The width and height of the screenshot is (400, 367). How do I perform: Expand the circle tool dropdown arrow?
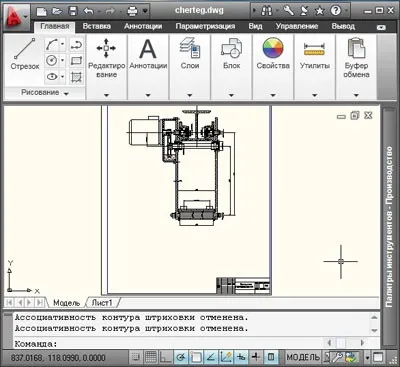tap(62, 60)
